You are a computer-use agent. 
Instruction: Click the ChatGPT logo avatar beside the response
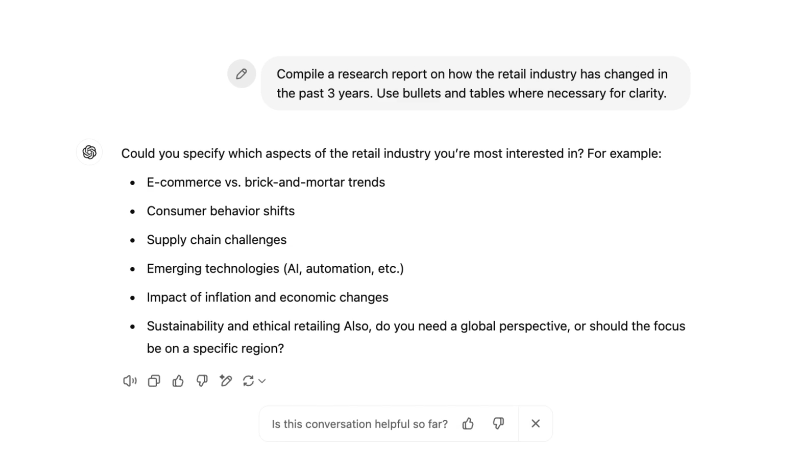click(90, 152)
